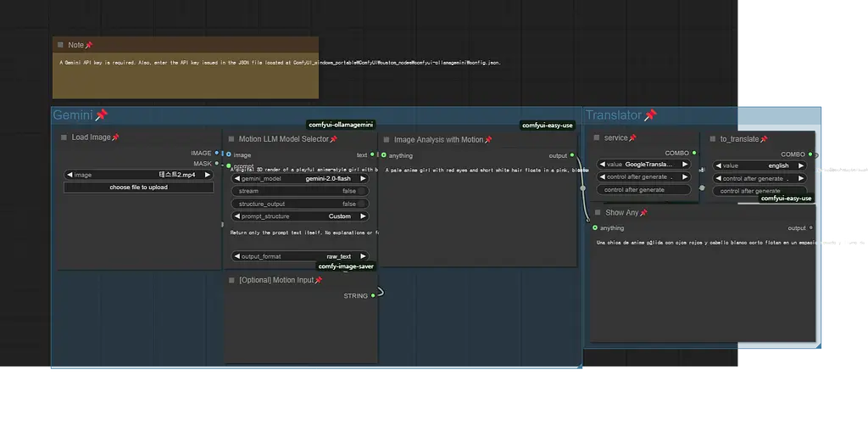Click the choose file to upload button
Viewport: 868px width, 431px height.
pos(138,188)
